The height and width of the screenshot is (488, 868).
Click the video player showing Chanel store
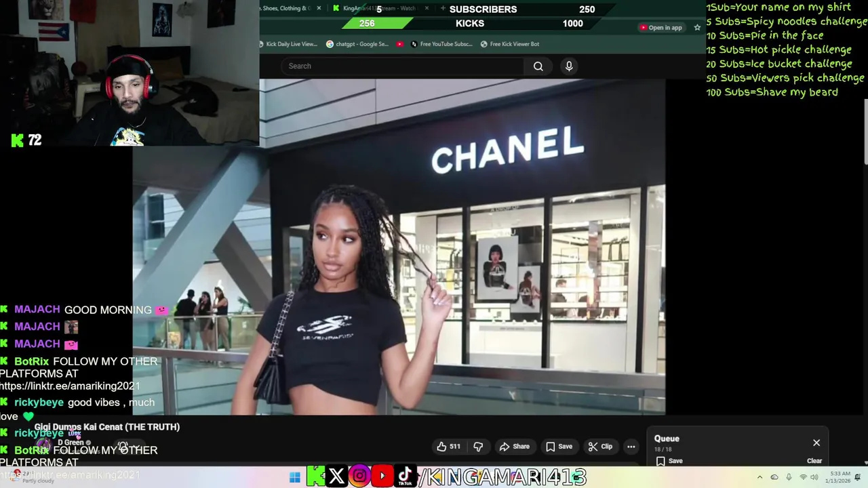399,247
